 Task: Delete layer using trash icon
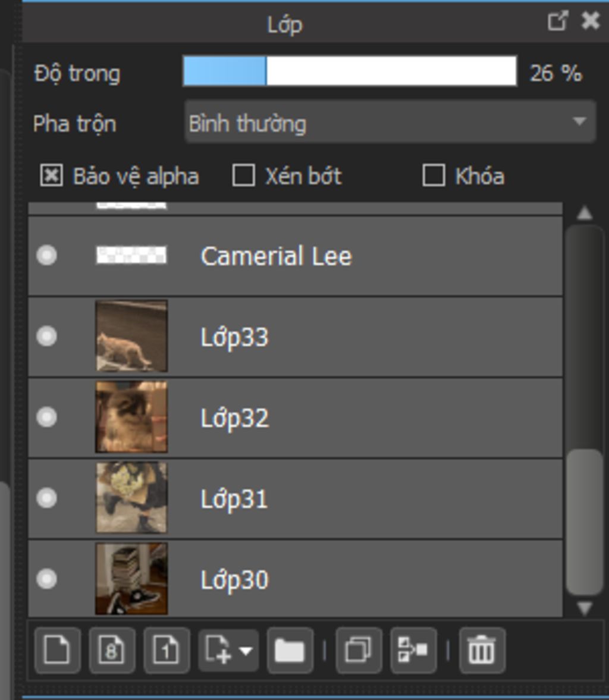(482, 650)
